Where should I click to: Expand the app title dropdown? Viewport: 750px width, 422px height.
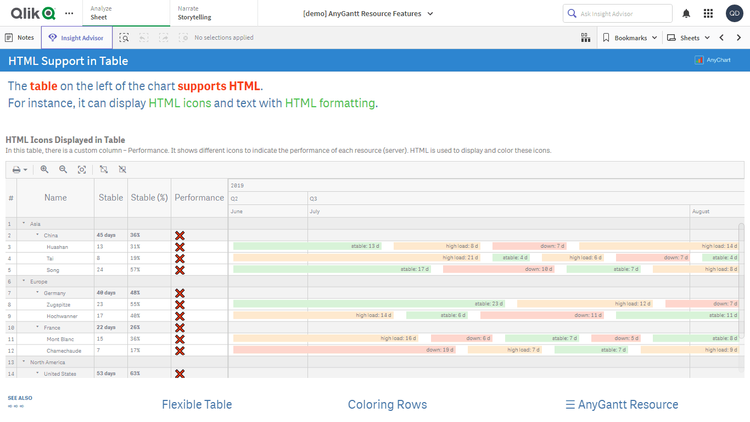coord(430,14)
